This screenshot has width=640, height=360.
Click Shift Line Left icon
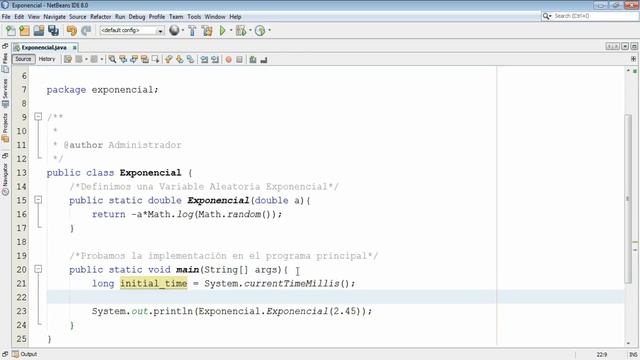pyautogui.click(x=204, y=60)
